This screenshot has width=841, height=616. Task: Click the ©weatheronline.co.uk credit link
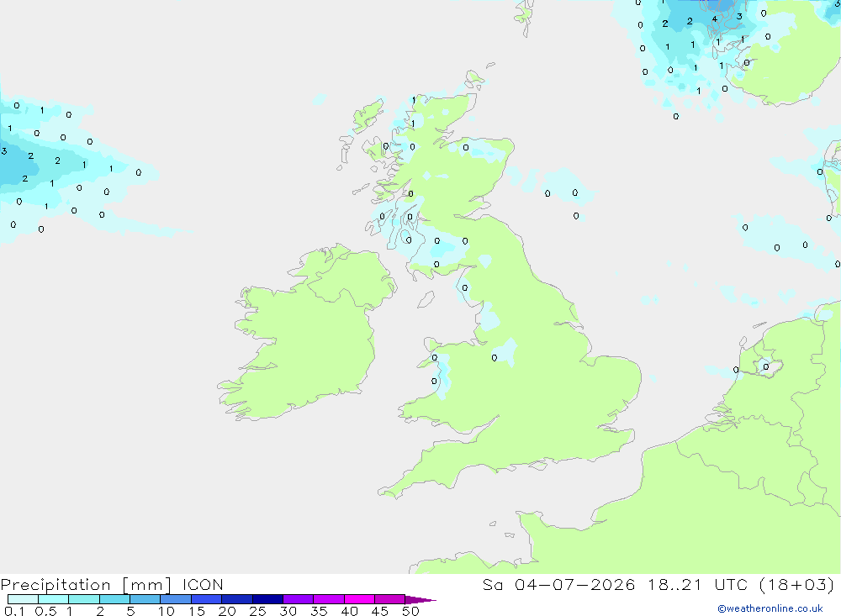(770, 608)
